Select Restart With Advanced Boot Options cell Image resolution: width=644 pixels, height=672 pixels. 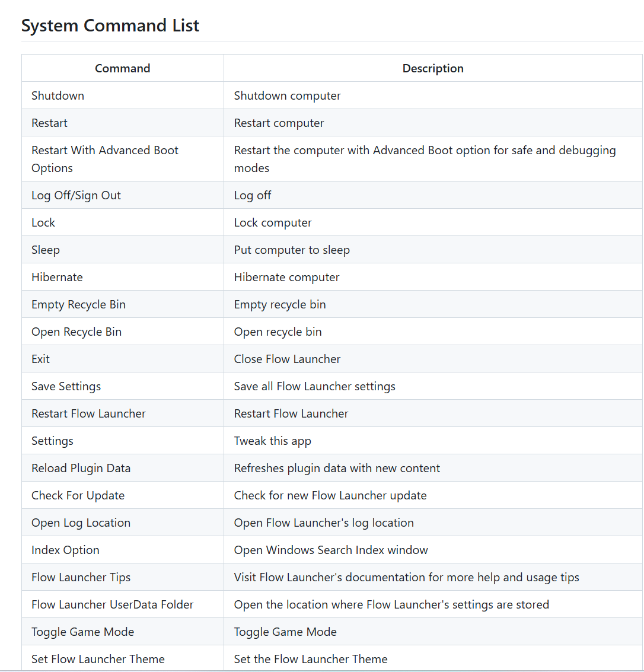pyautogui.click(x=123, y=159)
